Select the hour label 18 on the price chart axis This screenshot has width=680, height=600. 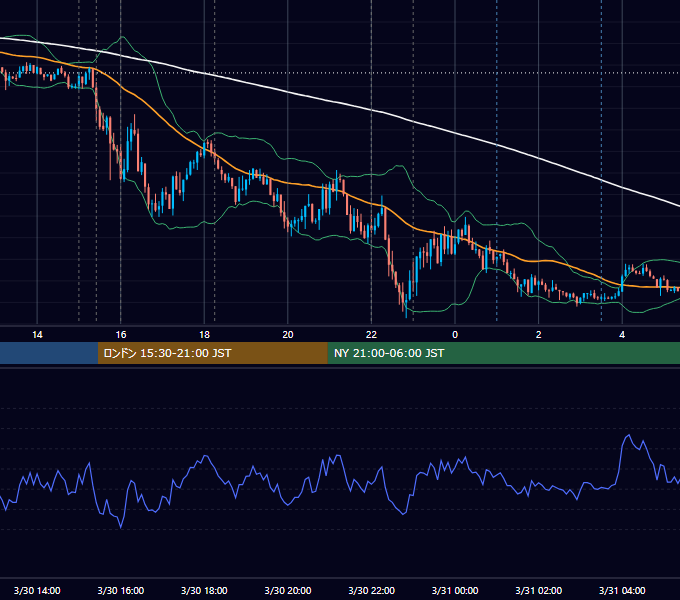(204, 335)
